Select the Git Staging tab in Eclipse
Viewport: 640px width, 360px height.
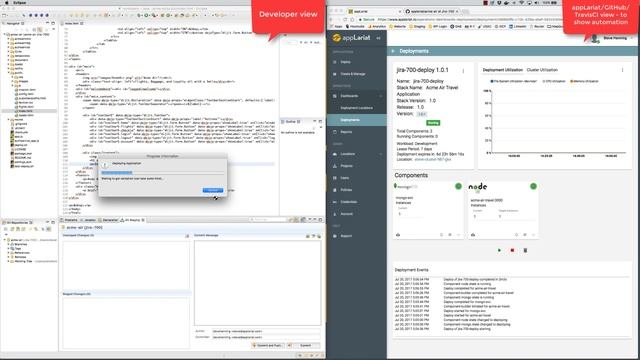pyautogui.click(x=132, y=220)
